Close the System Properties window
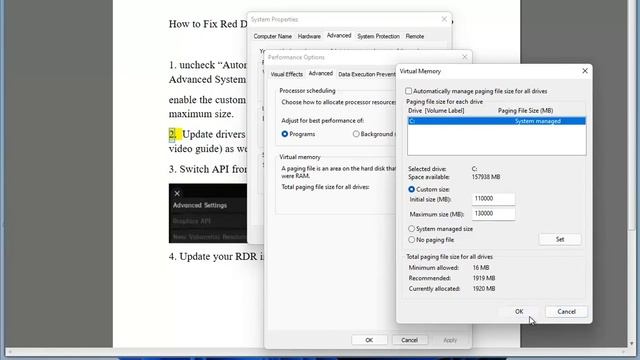640x360 pixels. (444, 19)
